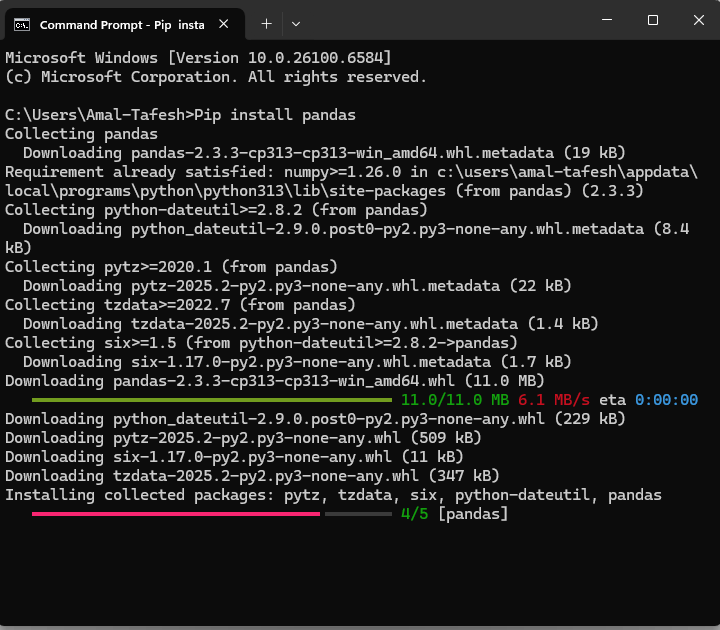
Task: Maximize the terminal window
Action: tap(653, 20)
